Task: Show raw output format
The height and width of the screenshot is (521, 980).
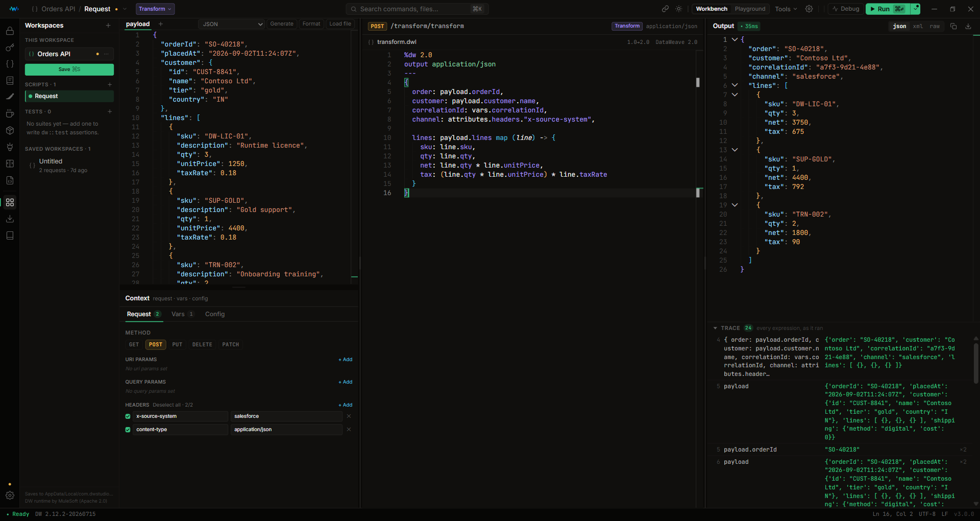Action: (x=935, y=26)
